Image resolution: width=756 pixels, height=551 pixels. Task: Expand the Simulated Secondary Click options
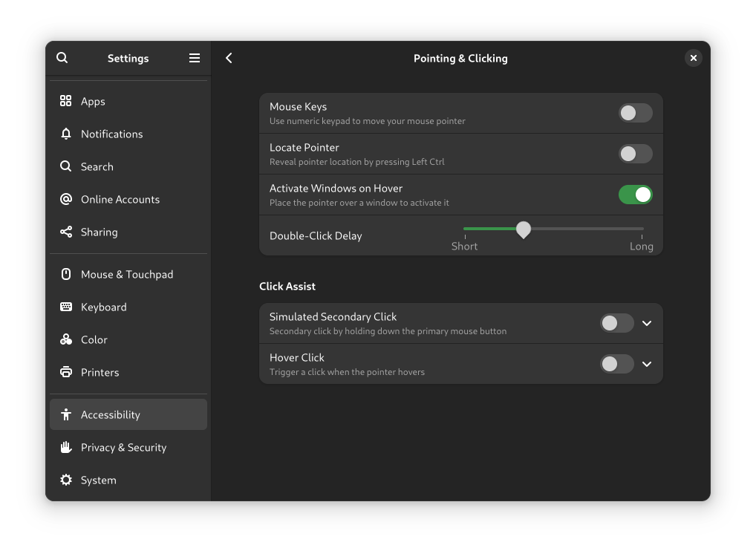[647, 323]
